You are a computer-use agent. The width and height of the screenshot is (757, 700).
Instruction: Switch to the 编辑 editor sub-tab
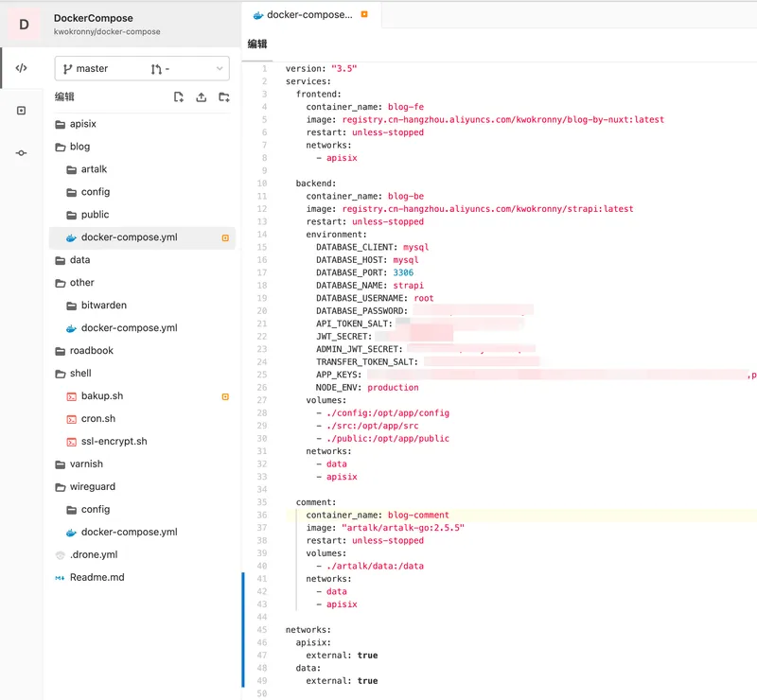pos(257,44)
